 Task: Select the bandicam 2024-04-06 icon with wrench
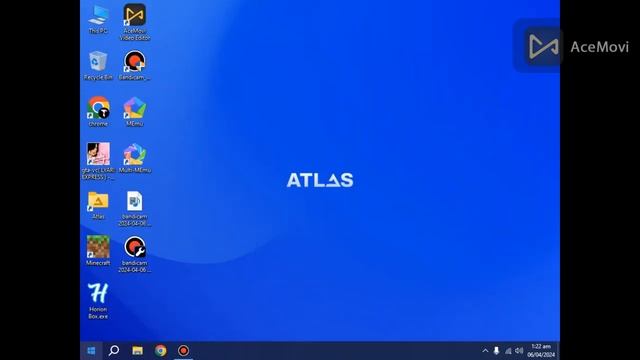[135, 255]
